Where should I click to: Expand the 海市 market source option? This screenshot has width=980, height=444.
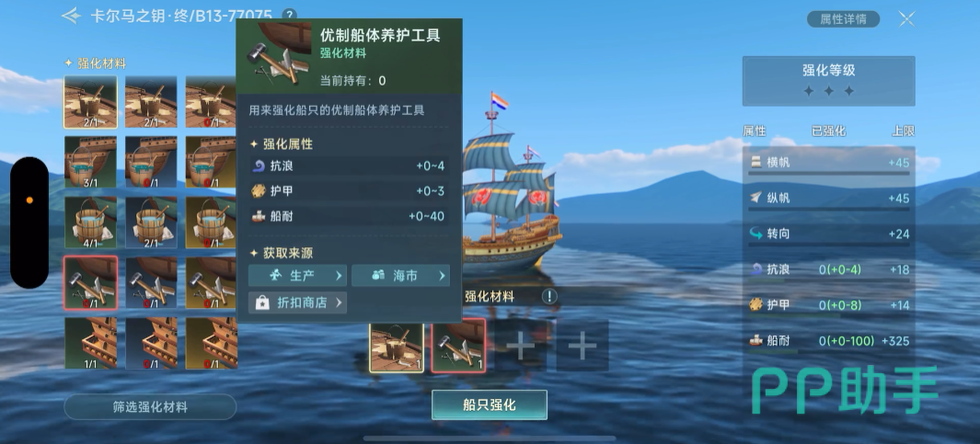click(400, 276)
